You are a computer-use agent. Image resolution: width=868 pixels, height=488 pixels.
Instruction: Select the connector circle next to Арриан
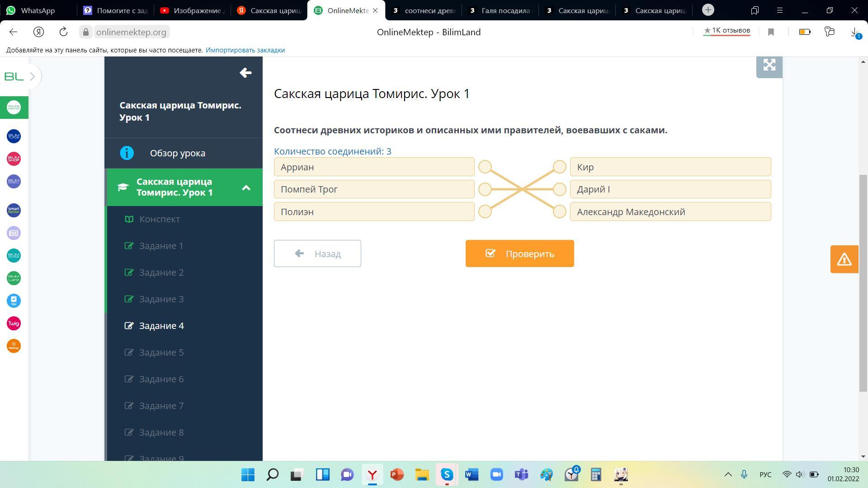485,167
